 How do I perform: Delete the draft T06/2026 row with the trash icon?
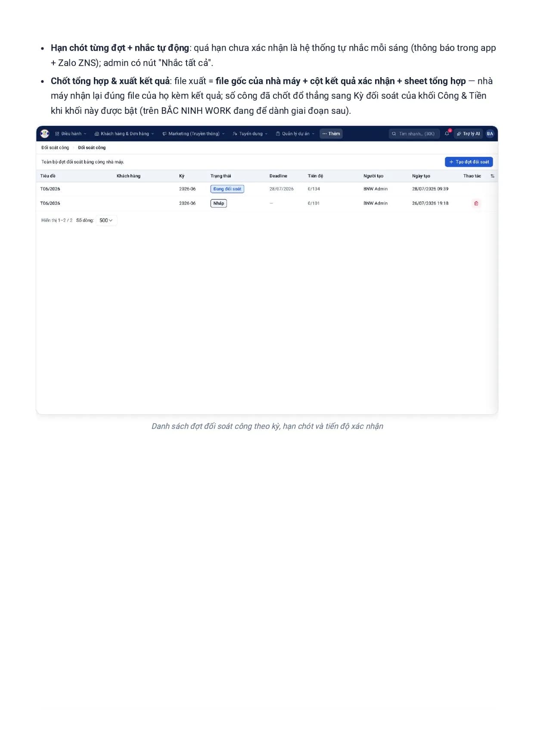476,203
